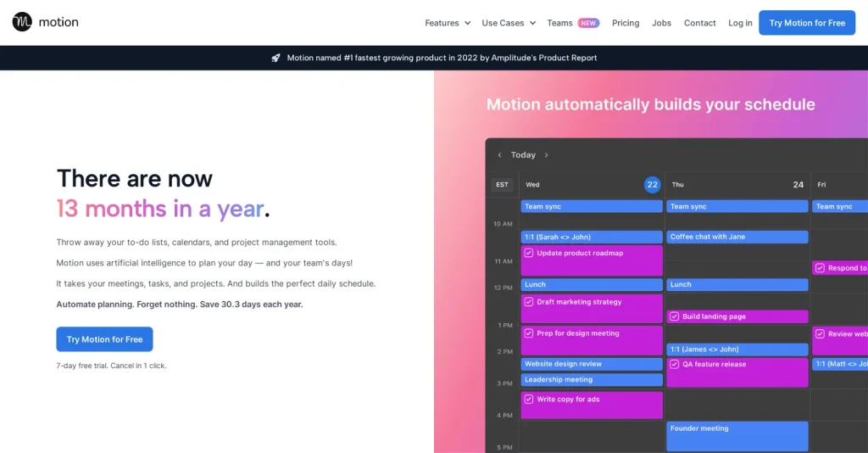
Task: Go to previous day with left arrow
Action: pyautogui.click(x=499, y=155)
